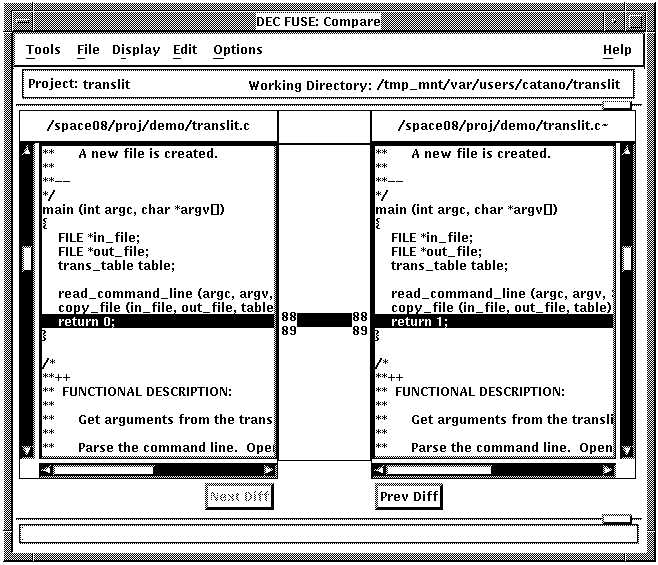
Task: Click the right pane's scroll down arrow
Action: click(627, 450)
